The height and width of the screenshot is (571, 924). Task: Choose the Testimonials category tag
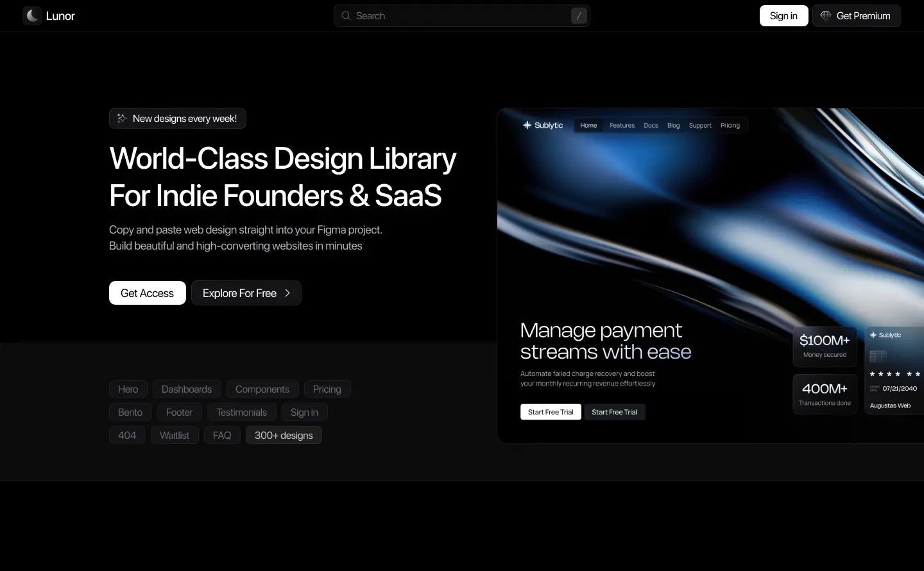241,413
